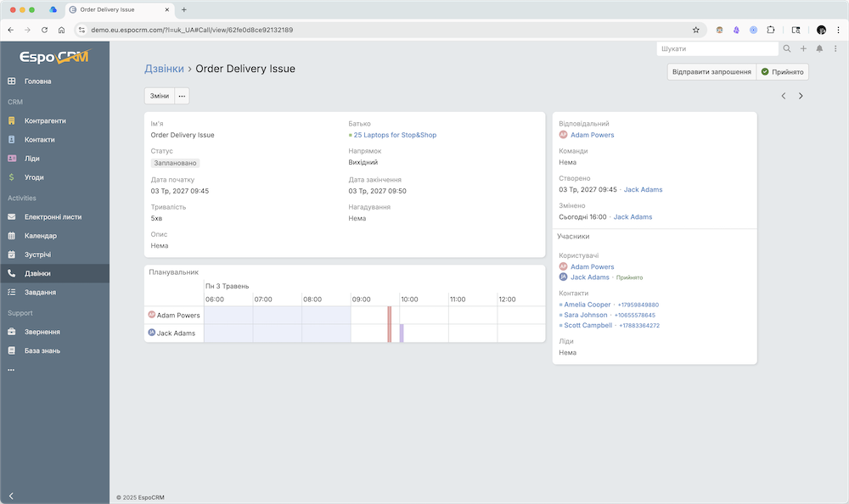Click Jack Adams' purple scheduler event marker

pos(402,333)
